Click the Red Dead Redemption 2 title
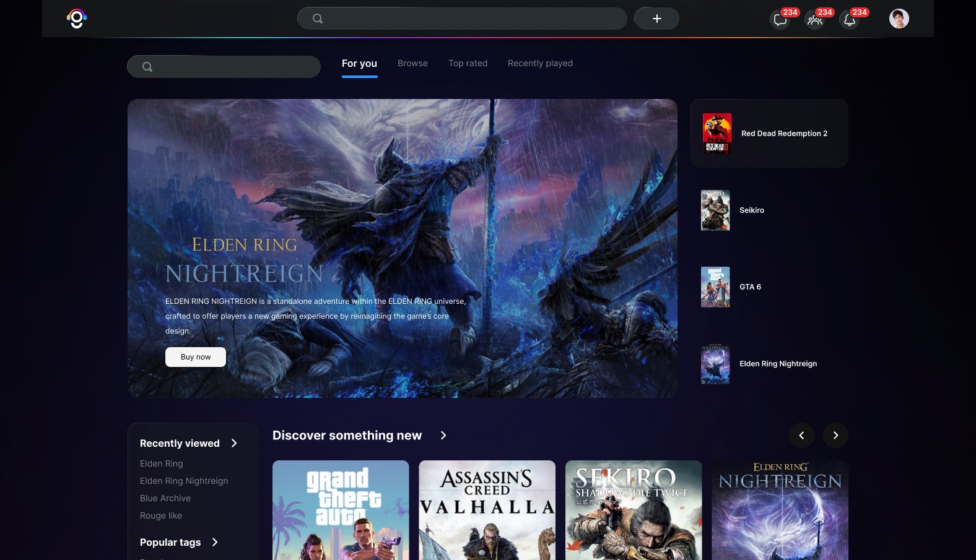Screen dimensions: 976x560 (784, 133)
